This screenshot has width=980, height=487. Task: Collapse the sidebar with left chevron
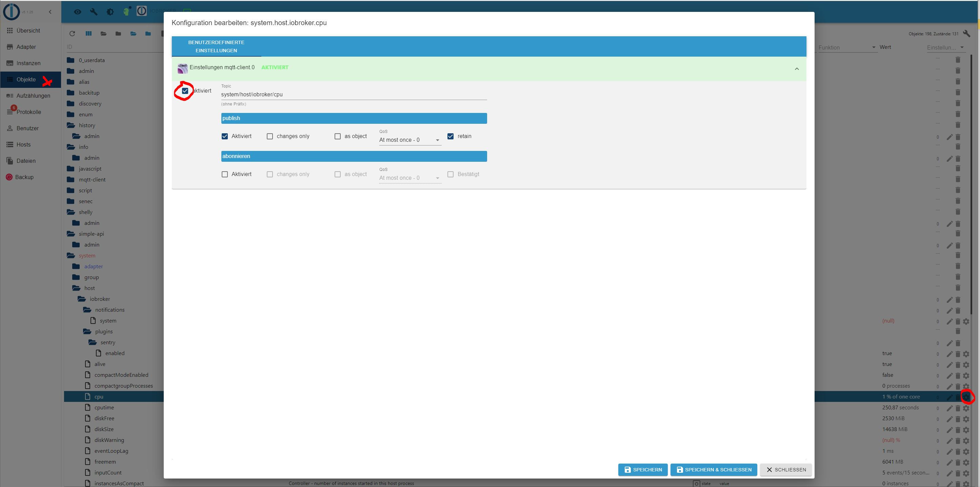point(50,12)
